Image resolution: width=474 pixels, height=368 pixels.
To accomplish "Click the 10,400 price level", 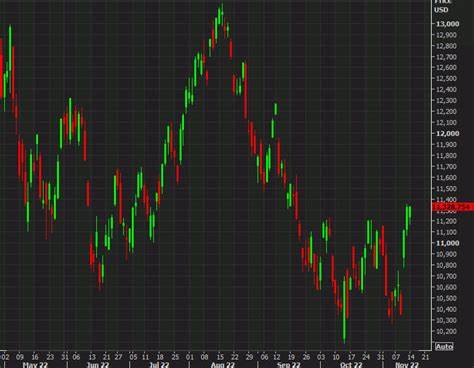I will [446, 309].
